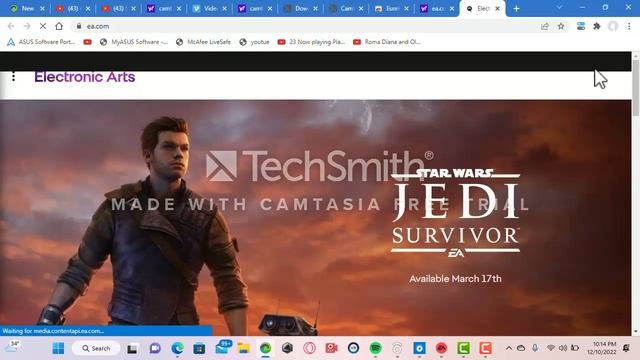Open the EA site three-dot menu
The width and height of the screenshot is (640, 360).
(13, 76)
